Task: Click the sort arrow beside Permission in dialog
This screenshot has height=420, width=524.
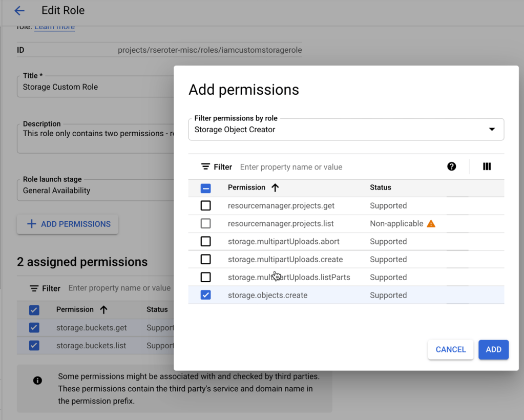Action: tap(275, 187)
